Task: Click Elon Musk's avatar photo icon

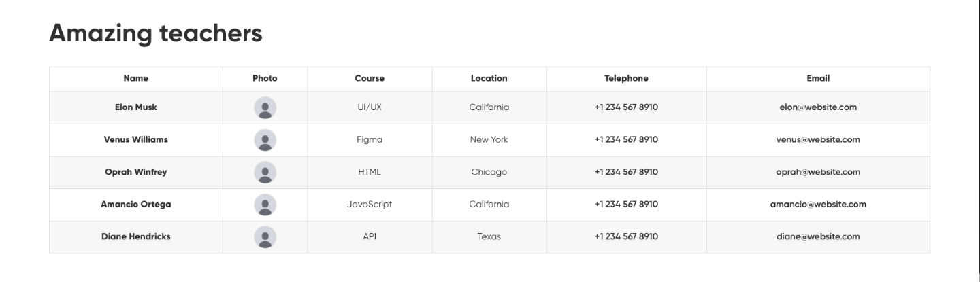Action: [265, 108]
